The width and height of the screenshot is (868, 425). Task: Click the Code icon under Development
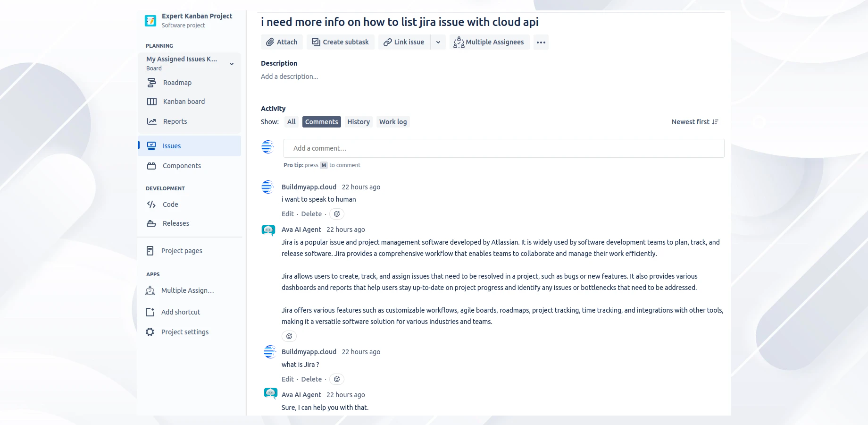(x=151, y=204)
